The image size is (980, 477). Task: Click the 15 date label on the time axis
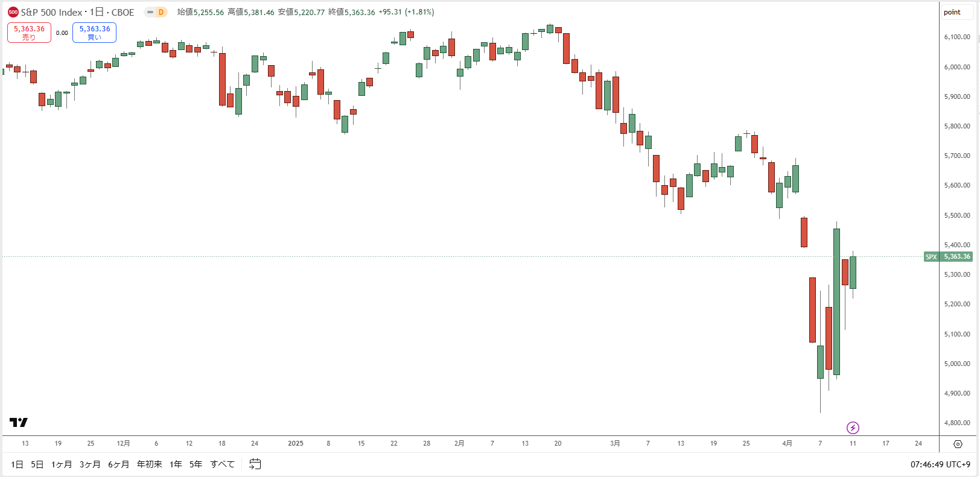361,443
